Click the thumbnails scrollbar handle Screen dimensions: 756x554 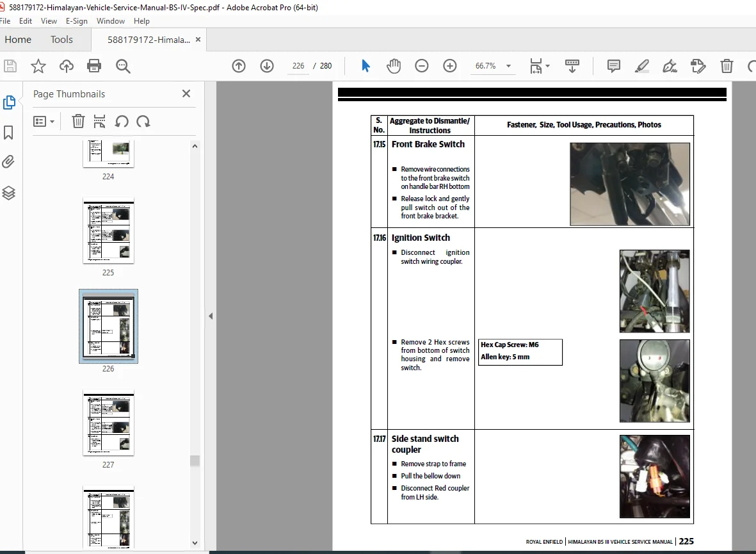[x=195, y=460]
